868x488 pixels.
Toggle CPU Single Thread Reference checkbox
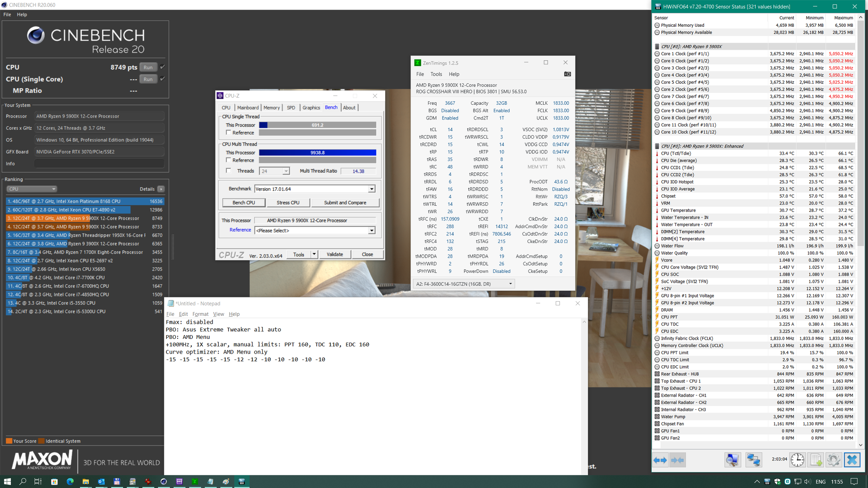(x=228, y=132)
